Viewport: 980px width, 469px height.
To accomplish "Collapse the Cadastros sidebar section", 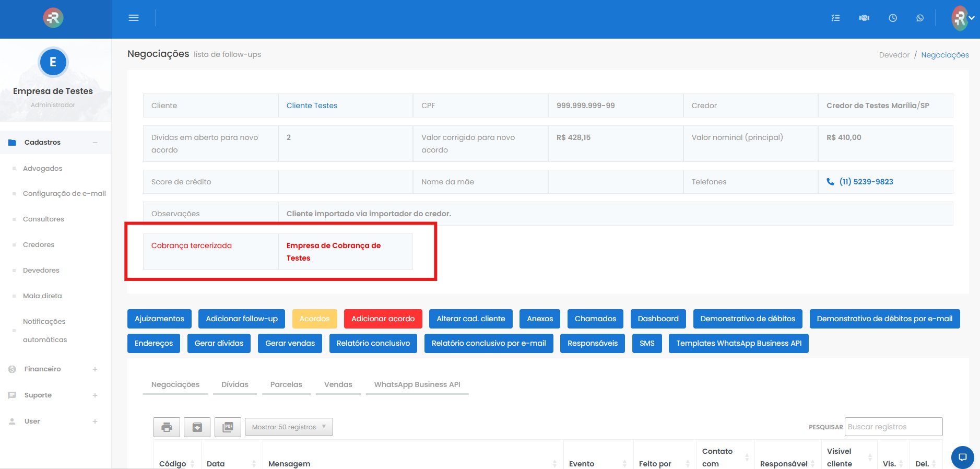I will (x=95, y=143).
